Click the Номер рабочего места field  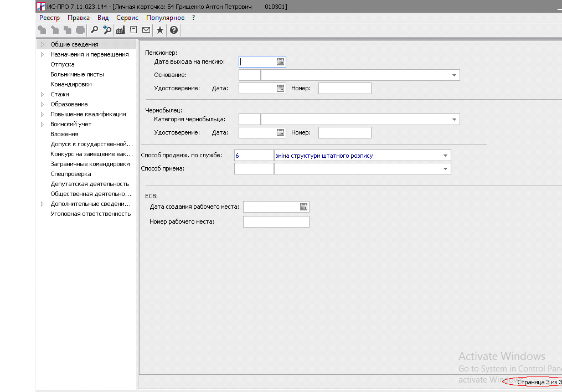click(276, 222)
